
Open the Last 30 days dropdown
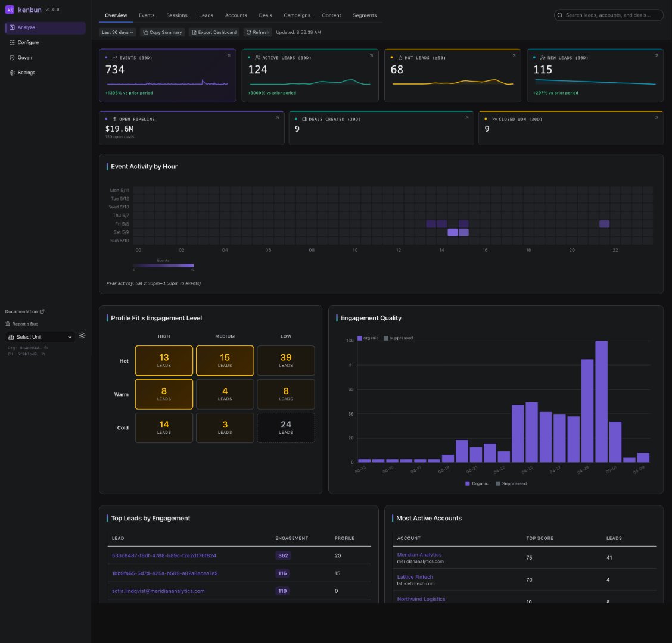point(117,32)
